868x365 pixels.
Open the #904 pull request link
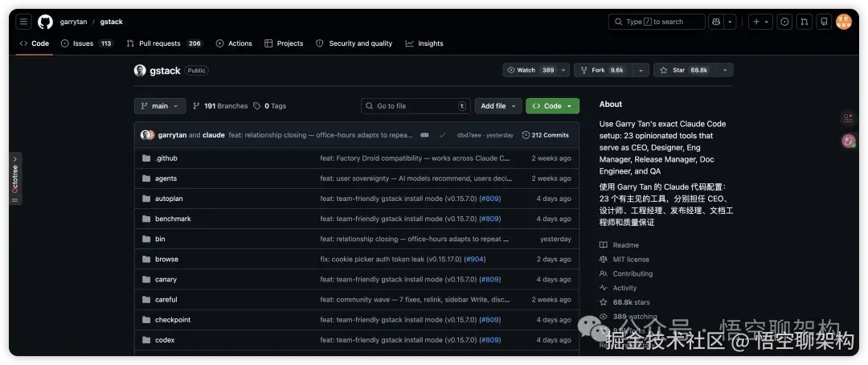(x=474, y=259)
